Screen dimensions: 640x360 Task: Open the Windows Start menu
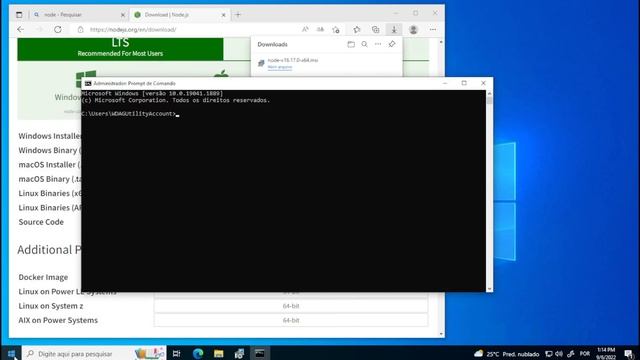pos(11,353)
